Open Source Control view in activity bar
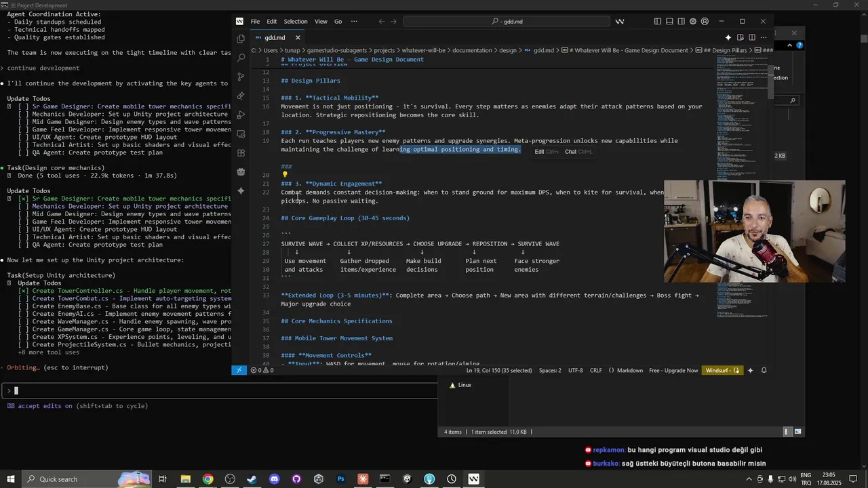 click(x=241, y=77)
